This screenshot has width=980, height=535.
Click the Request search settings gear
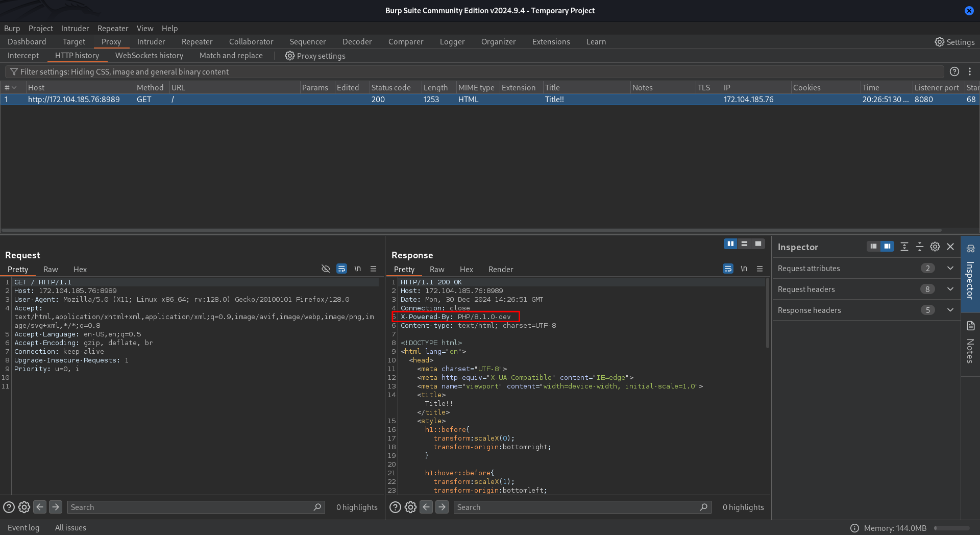pyautogui.click(x=24, y=507)
